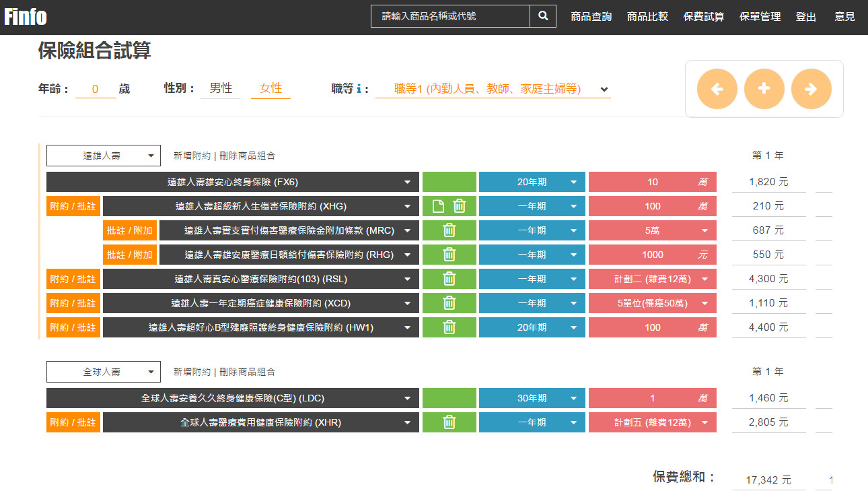Click the 2,805 元 premium value
The height and width of the screenshot is (491, 868).
pos(768,422)
